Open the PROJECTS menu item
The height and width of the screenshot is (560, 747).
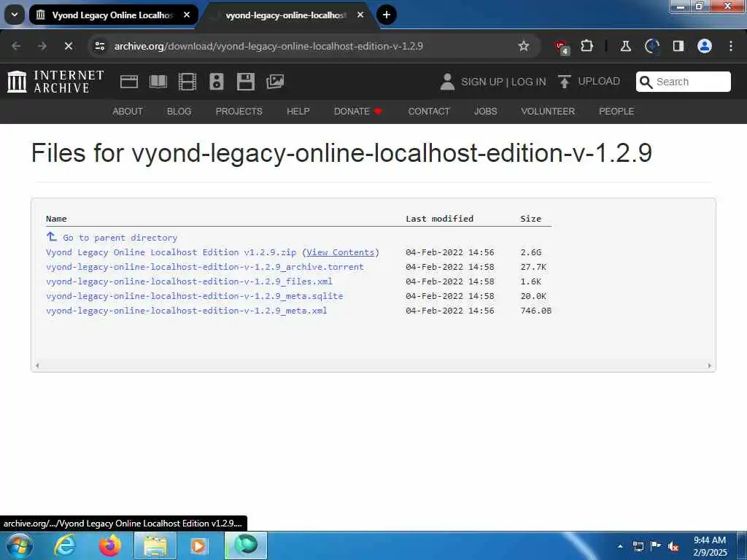pyautogui.click(x=239, y=112)
